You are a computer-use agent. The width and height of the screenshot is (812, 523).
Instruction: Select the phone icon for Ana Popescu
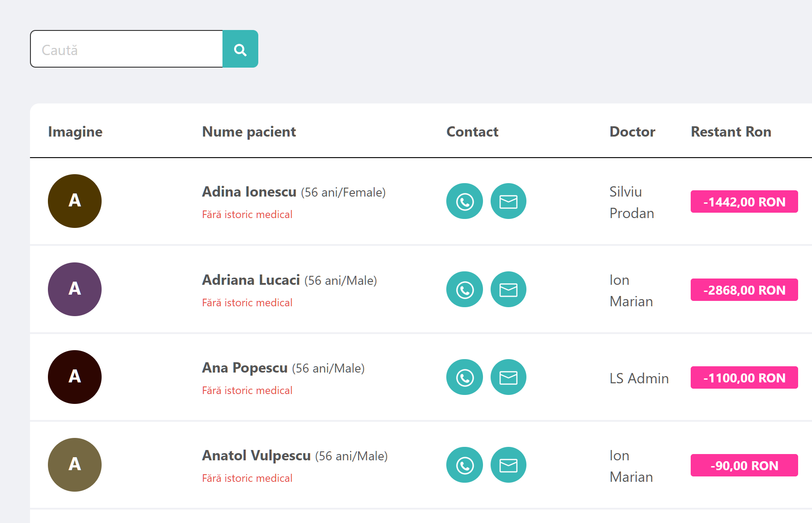coord(464,377)
